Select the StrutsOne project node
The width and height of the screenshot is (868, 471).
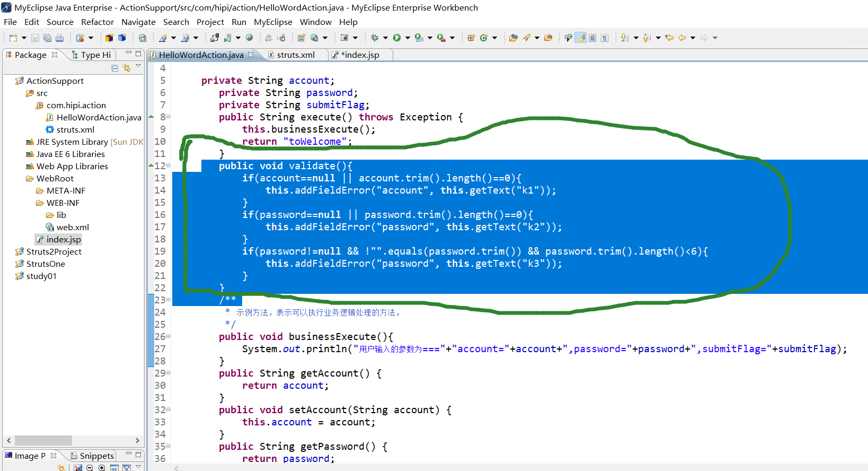[40, 264]
